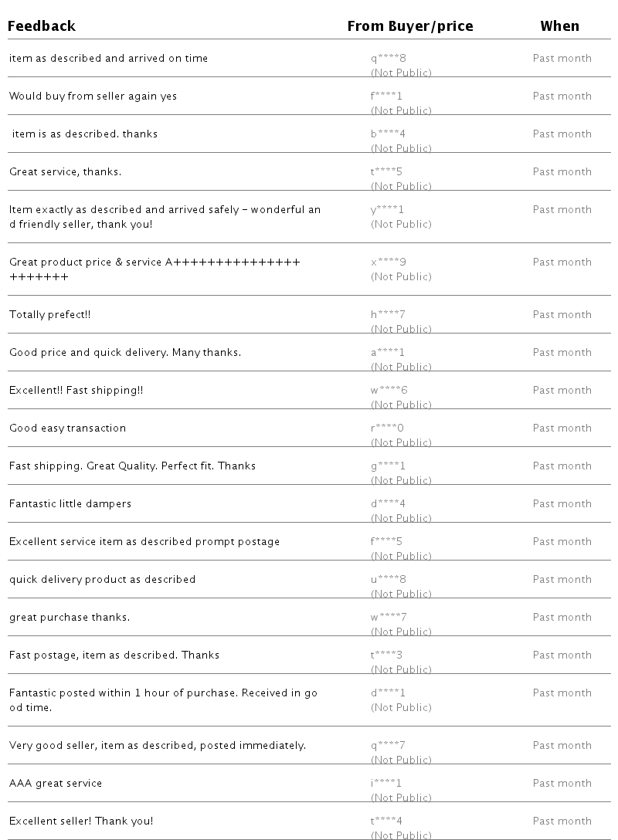
Task: Click the From Buyer/price column header
Action: click(409, 26)
